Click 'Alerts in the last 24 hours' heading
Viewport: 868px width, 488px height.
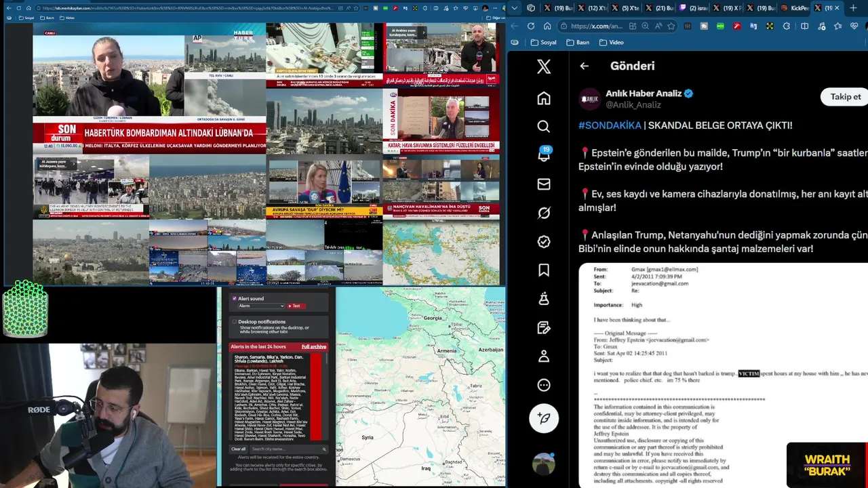click(x=258, y=346)
